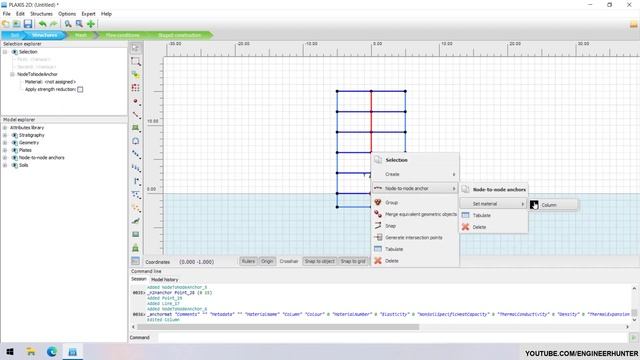Open the Expert menu
This screenshot has width=640, height=360.
coord(88,14)
